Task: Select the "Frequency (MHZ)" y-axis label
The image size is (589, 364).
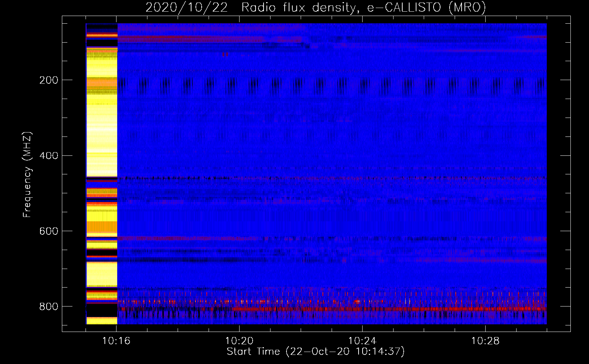Action: click(27, 174)
